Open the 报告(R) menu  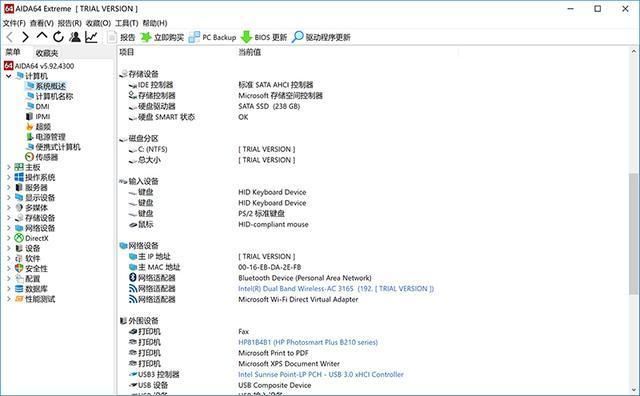pos(69,23)
